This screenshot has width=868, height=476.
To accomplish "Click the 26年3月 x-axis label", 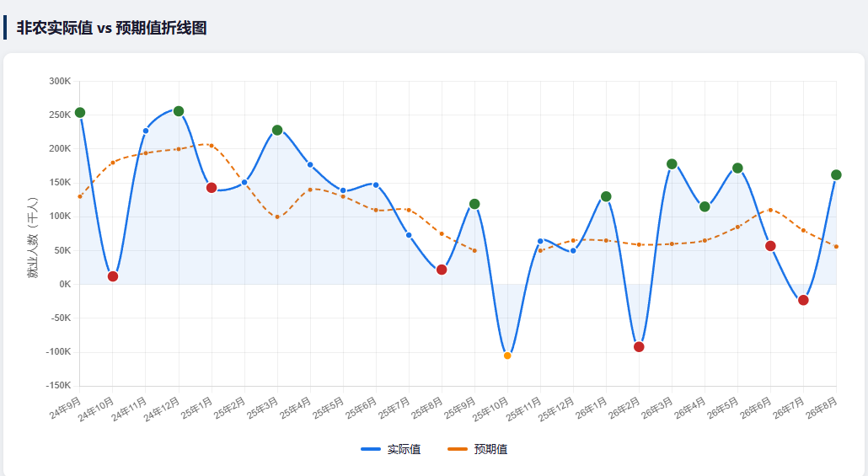I will click(657, 408).
